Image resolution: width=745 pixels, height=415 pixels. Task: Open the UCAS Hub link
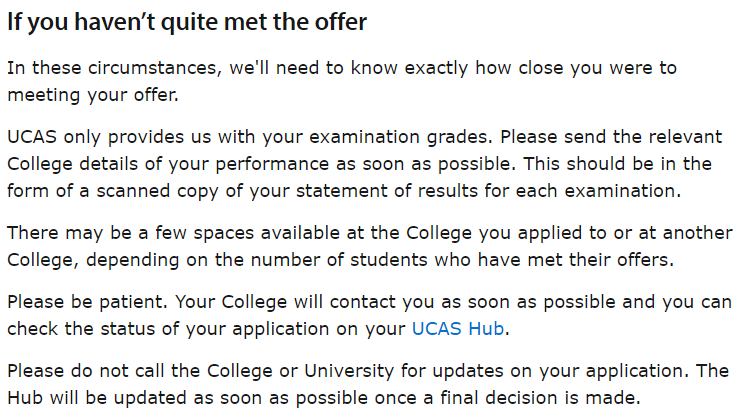click(458, 328)
